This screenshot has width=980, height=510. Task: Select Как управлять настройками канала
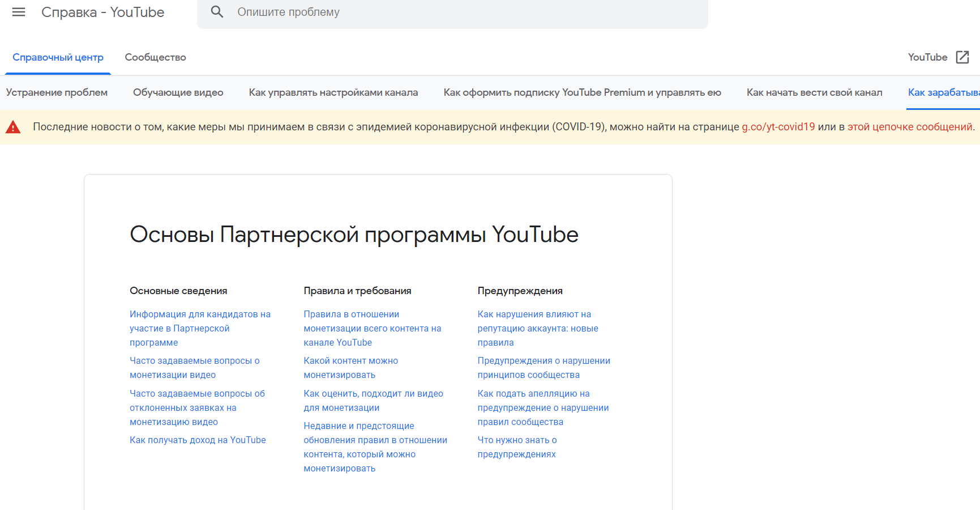[333, 92]
